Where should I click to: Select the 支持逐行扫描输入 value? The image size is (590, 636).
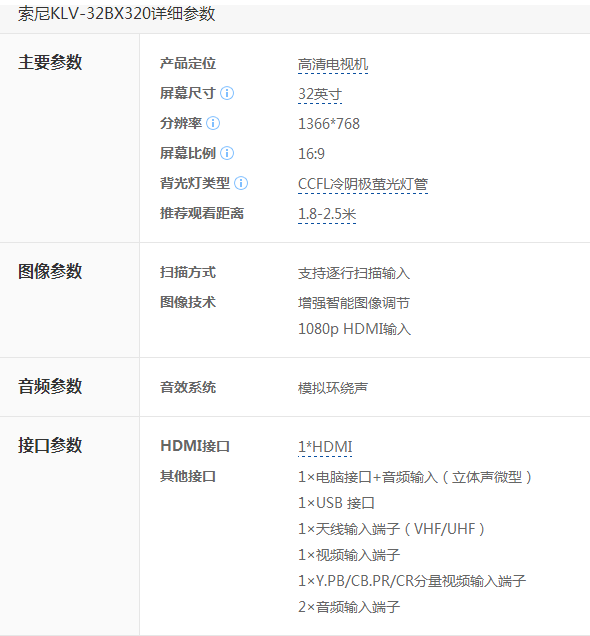pos(354,273)
